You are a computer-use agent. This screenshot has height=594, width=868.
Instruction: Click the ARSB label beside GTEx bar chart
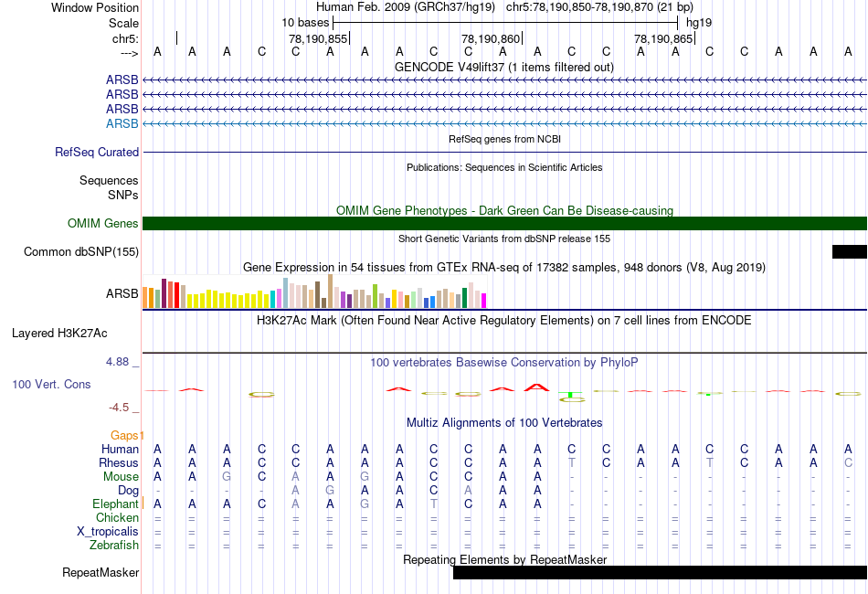pyautogui.click(x=122, y=293)
